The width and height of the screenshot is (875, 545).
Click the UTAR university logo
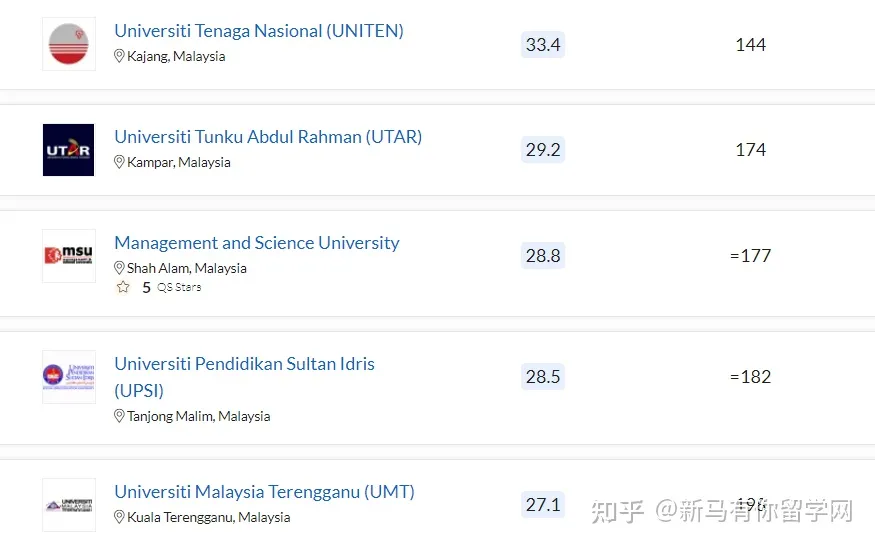(68, 150)
